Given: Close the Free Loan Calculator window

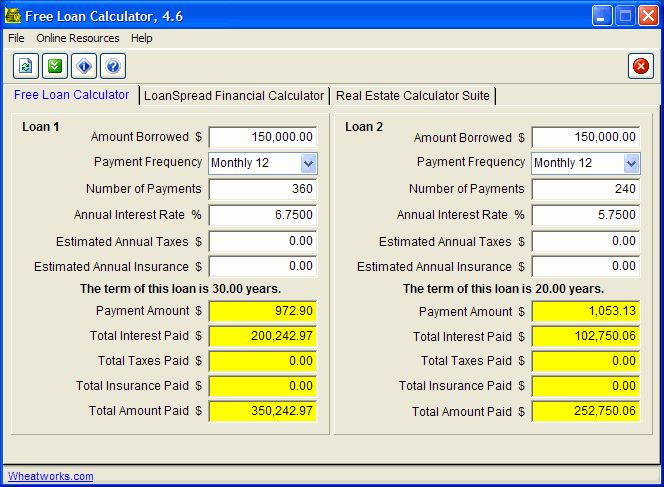Looking at the screenshot, I should pos(648,16).
